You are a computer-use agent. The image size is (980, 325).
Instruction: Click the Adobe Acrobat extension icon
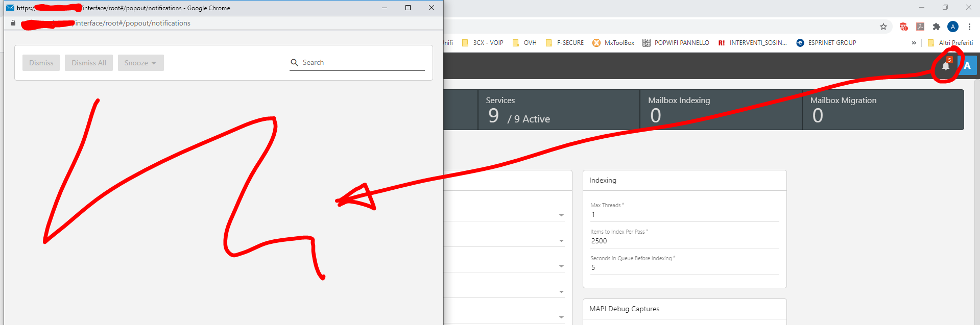pyautogui.click(x=920, y=27)
